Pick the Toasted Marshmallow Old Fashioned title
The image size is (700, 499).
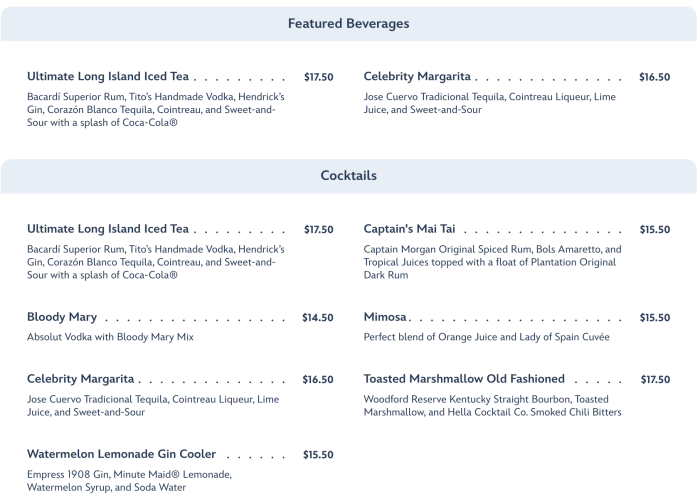pyautogui.click(x=464, y=379)
